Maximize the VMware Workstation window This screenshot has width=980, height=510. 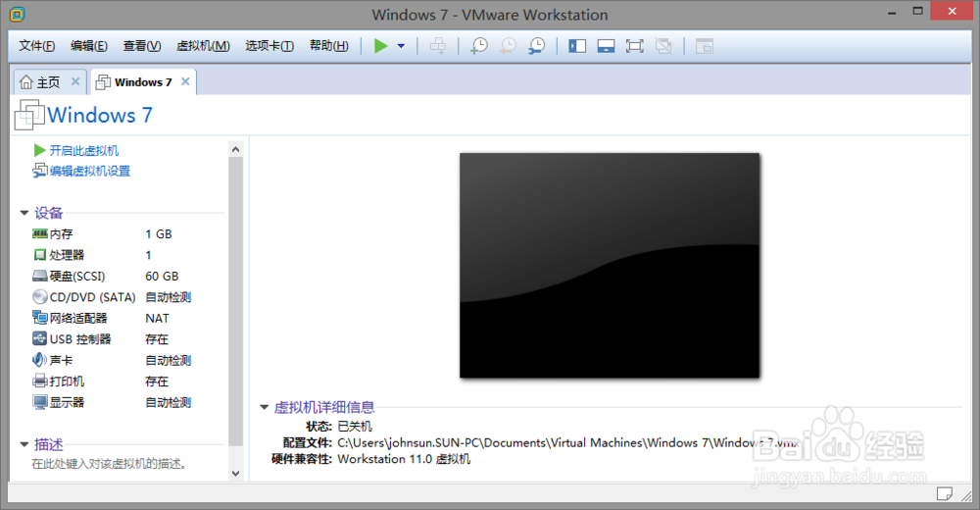click(x=917, y=11)
